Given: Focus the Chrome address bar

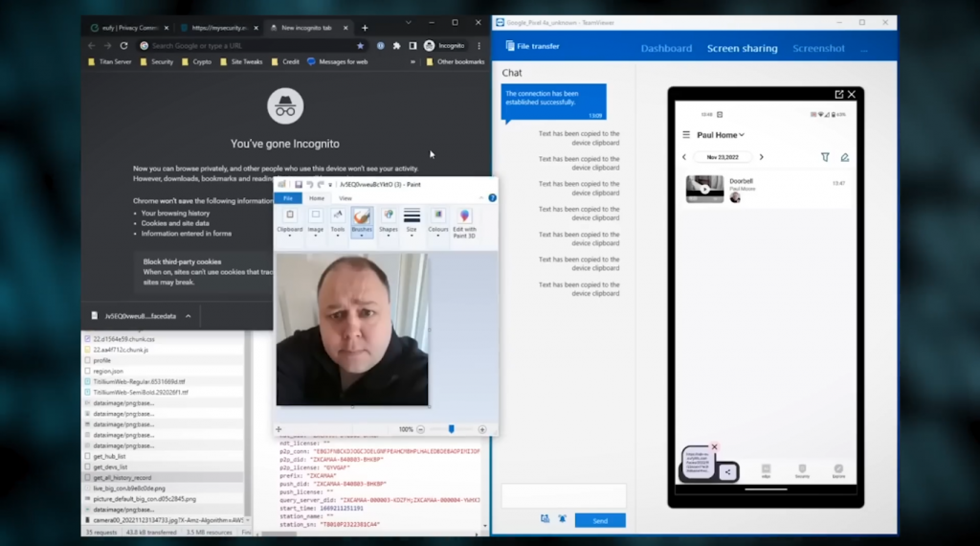Looking at the screenshot, I should (x=250, y=46).
